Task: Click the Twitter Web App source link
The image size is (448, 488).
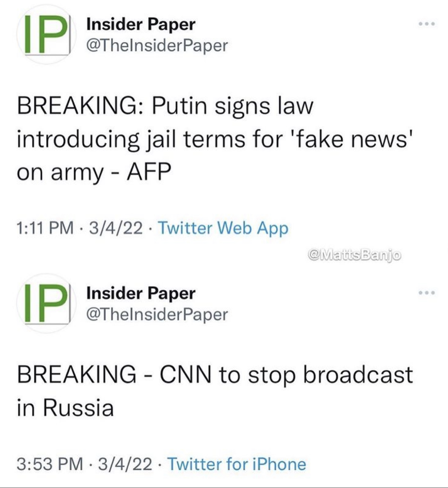Action: (x=223, y=228)
